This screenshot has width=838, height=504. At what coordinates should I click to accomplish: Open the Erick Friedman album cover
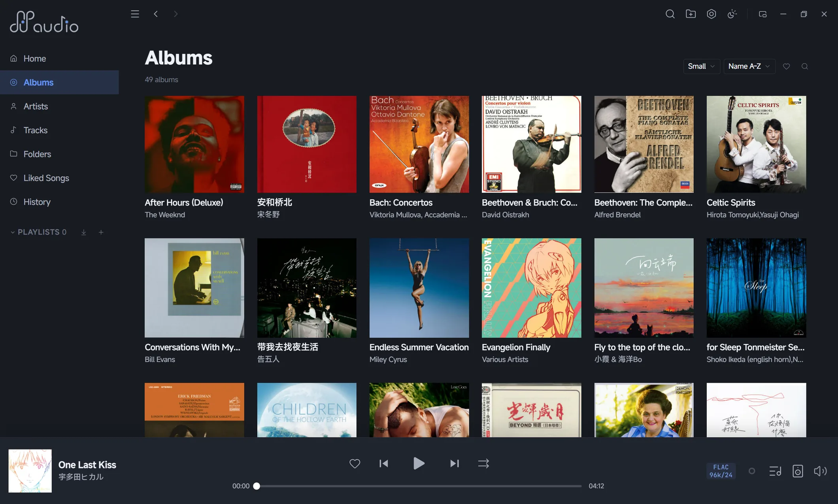pos(194,410)
